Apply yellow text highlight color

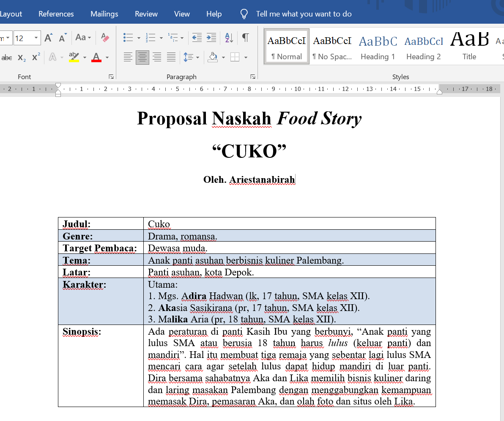(x=74, y=57)
